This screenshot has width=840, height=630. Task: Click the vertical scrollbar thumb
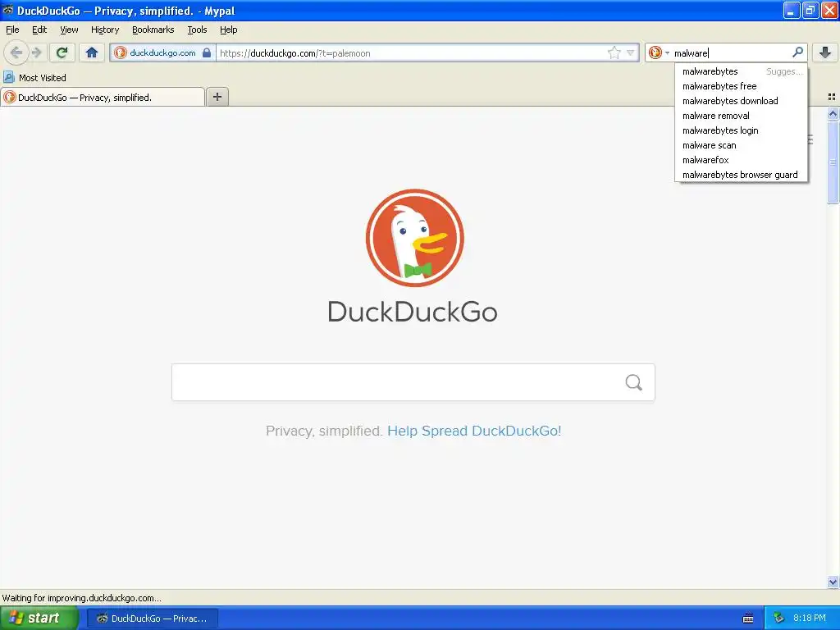[833, 162]
